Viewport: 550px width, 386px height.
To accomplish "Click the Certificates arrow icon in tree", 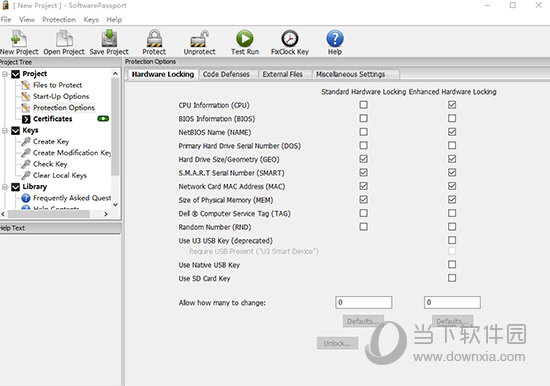I will tap(26, 119).
